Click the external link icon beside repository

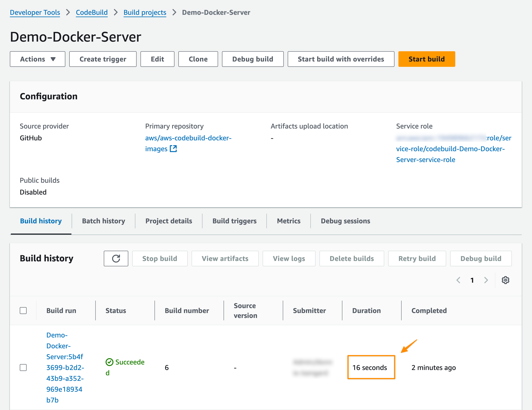point(173,149)
